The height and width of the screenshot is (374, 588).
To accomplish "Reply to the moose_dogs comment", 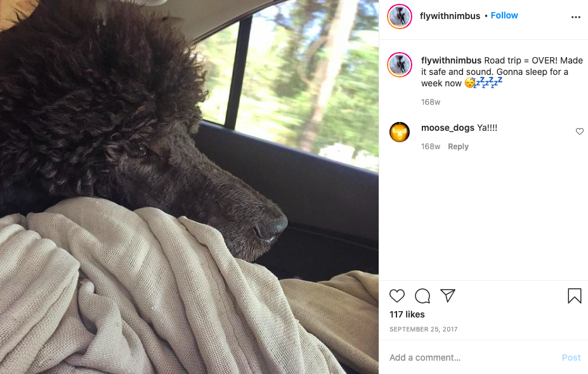I will coord(458,147).
